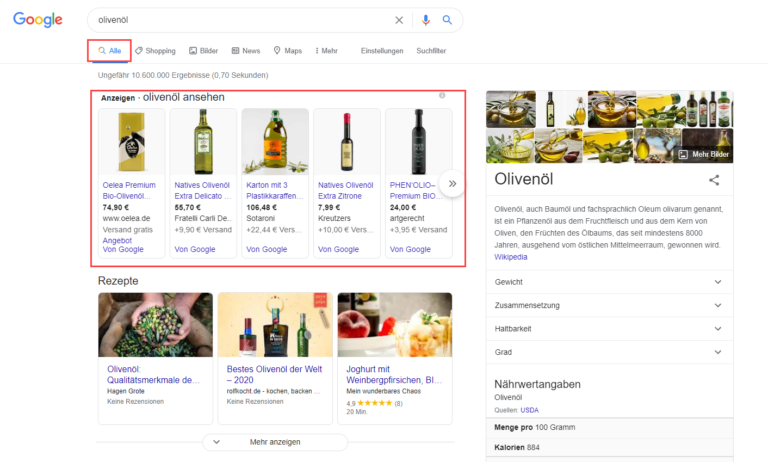Screen dimensions: 768x462
Task: Click the Von Google link under Kreutzers
Action: (338, 249)
